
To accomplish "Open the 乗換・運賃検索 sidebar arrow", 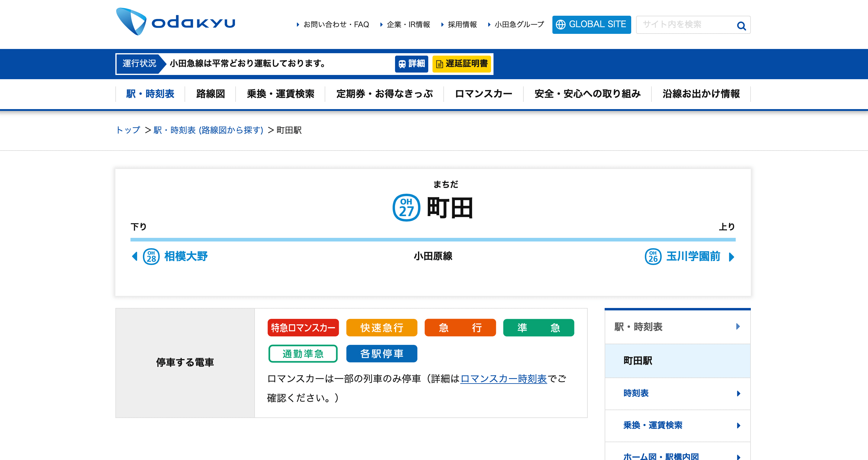I will tap(739, 426).
